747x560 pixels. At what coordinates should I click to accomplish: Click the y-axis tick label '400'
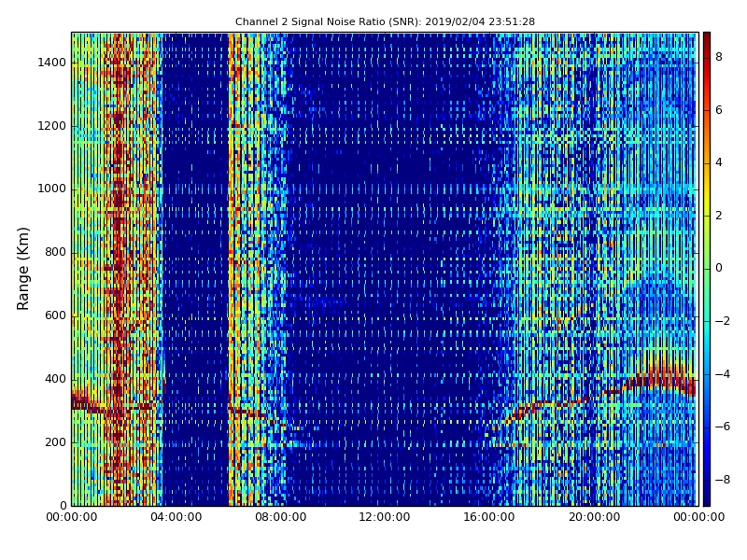(55, 379)
